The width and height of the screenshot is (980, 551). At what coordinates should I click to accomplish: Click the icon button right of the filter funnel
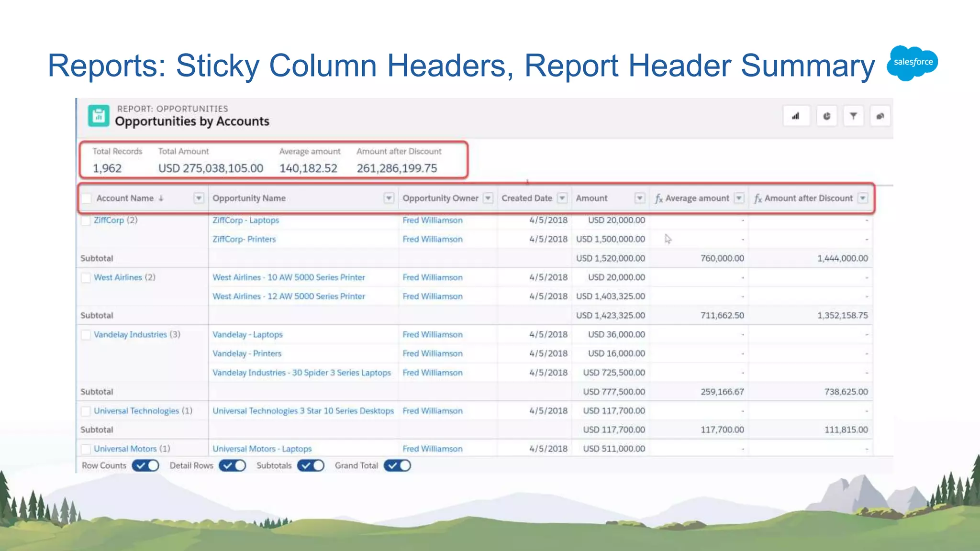(880, 116)
